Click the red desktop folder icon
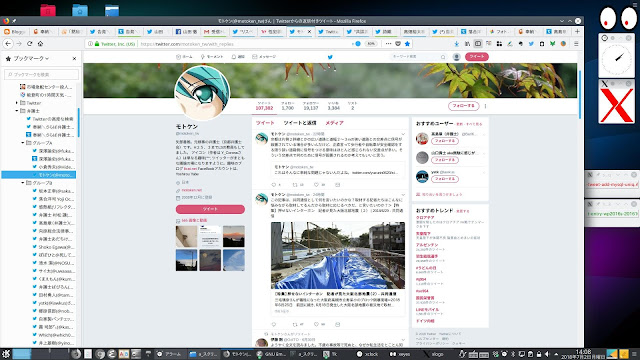640x360 pixels. 48,10
